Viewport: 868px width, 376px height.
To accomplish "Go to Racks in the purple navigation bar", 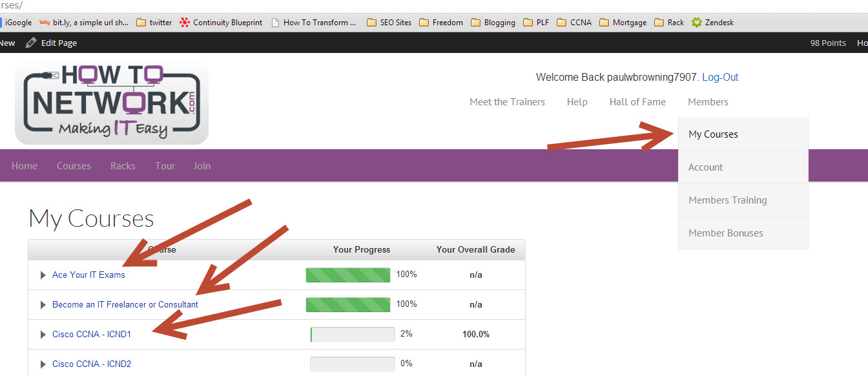I will click(x=123, y=166).
